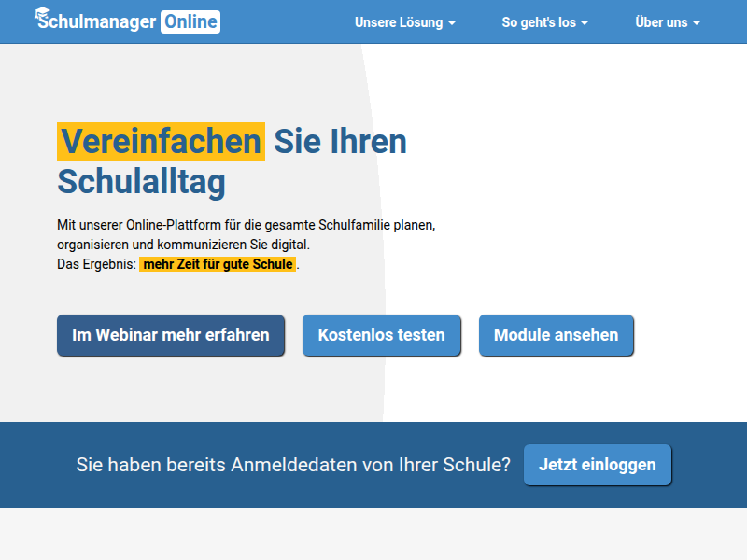The image size is (747, 560).
Task: Open the "Über uns" menu
Action: pyautogui.click(x=661, y=21)
